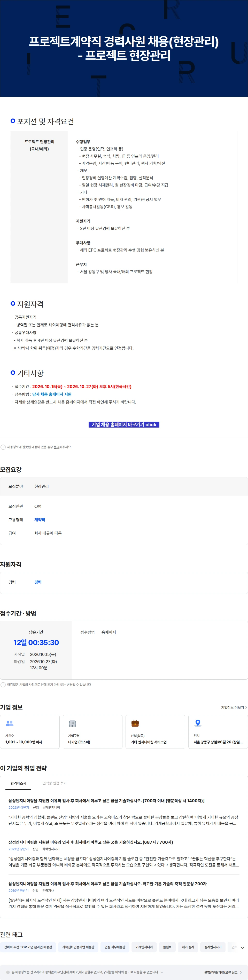Click the building icon on the 기업구분 card
The width and height of the screenshot is (248, 980).
click(72, 723)
